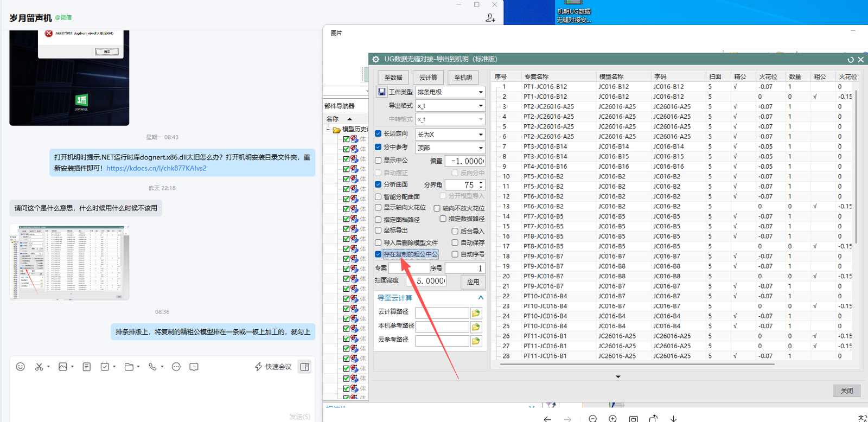Browse folder for 云参考路径

point(476,341)
